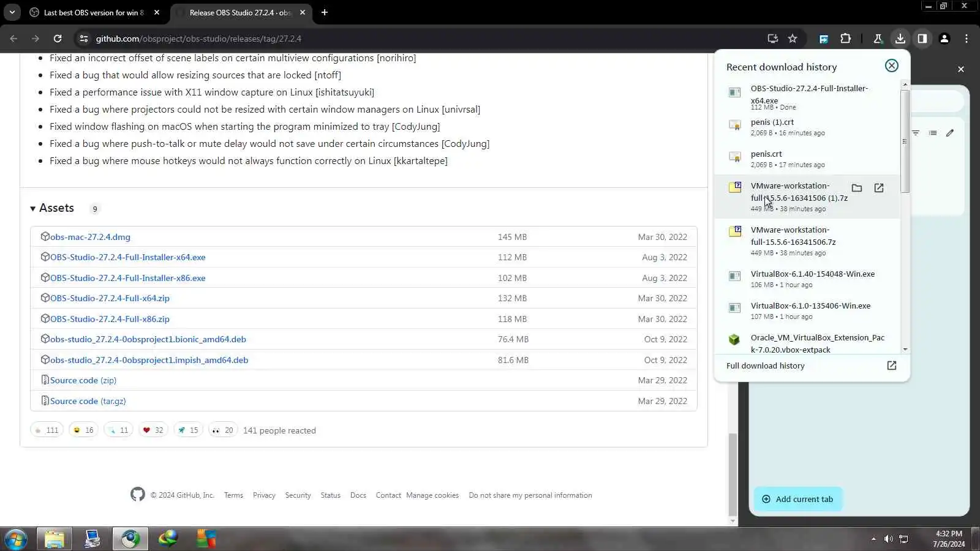Click the install app icon in address bar
980x551 pixels.
click(x=773, y=39)
